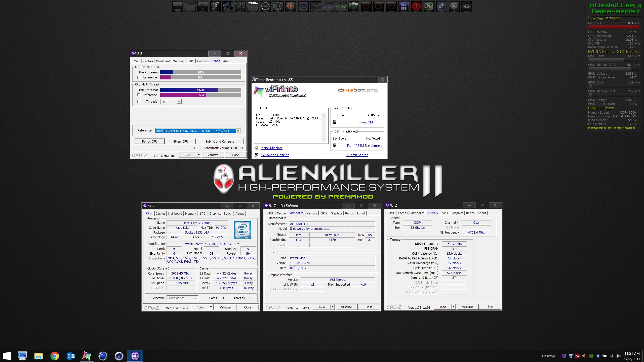Open About tab in the Memory window
Image resolution: width=644 pixels, height=362 pixels.
pos(482,213)
